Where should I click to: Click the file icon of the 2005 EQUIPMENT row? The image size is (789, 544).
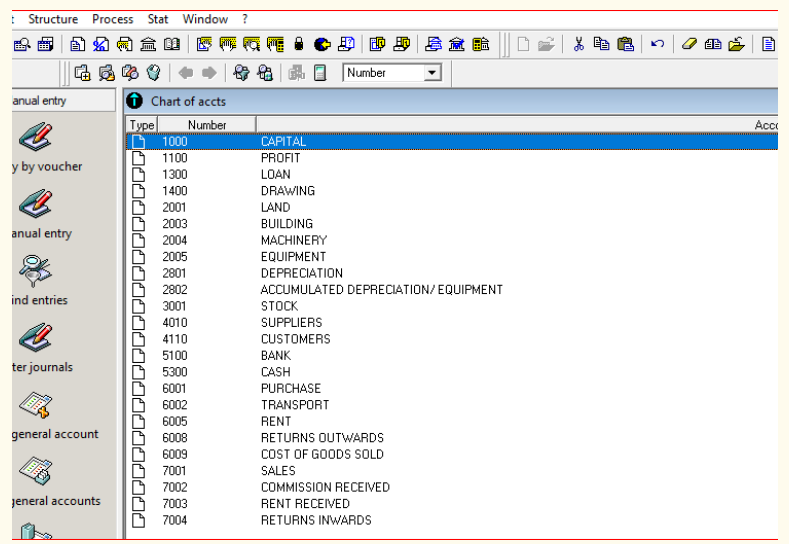pos(138,257)
